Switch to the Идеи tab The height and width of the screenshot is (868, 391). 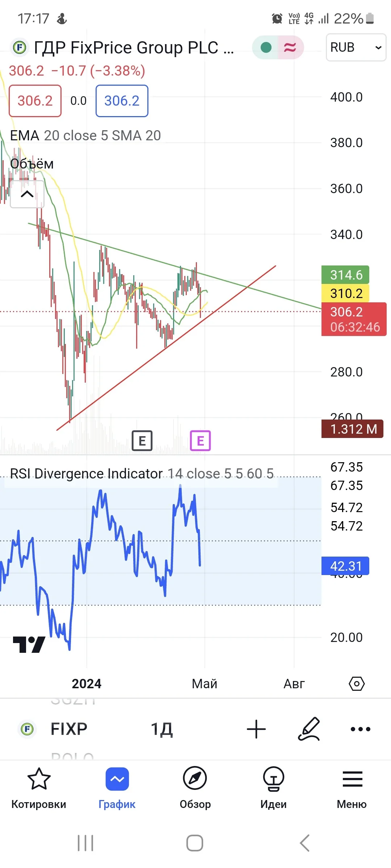point(273,788)
